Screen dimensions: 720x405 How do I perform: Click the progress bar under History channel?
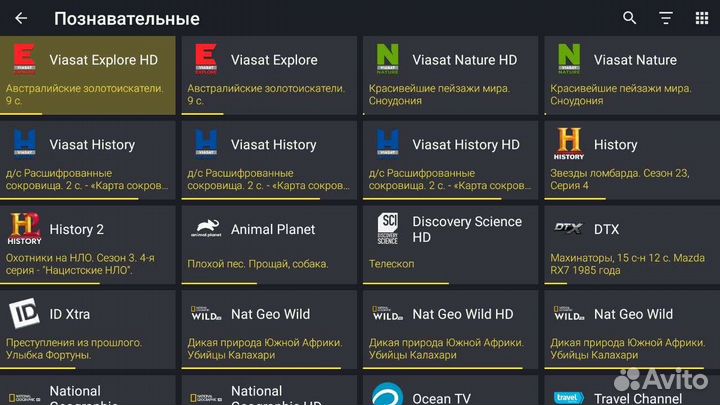pyautogui.click(x=575, y=199)
